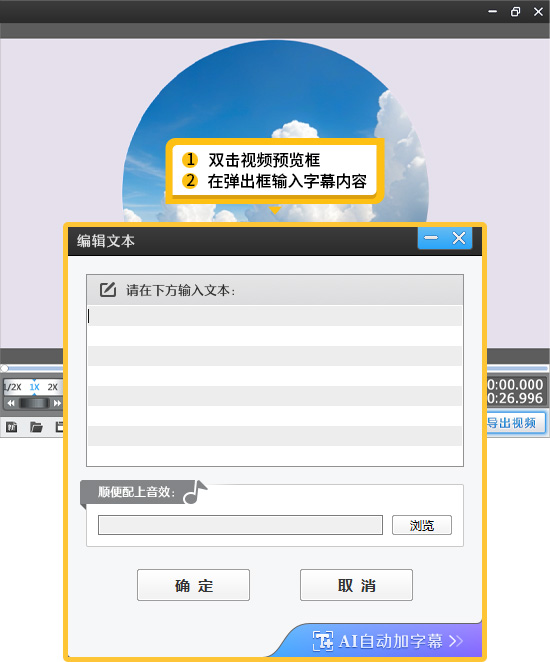Select the 1/2X playback speed

click(14, 387)
